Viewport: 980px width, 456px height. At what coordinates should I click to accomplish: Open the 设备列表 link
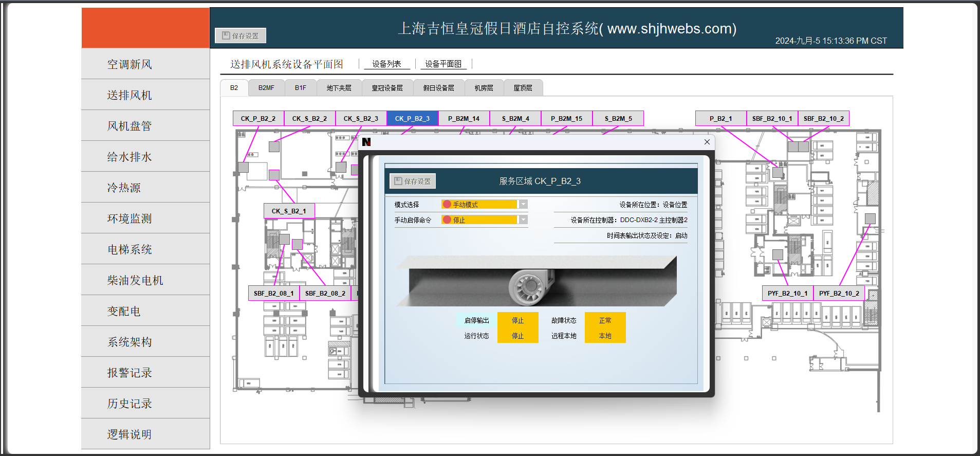tap(387, 64)
